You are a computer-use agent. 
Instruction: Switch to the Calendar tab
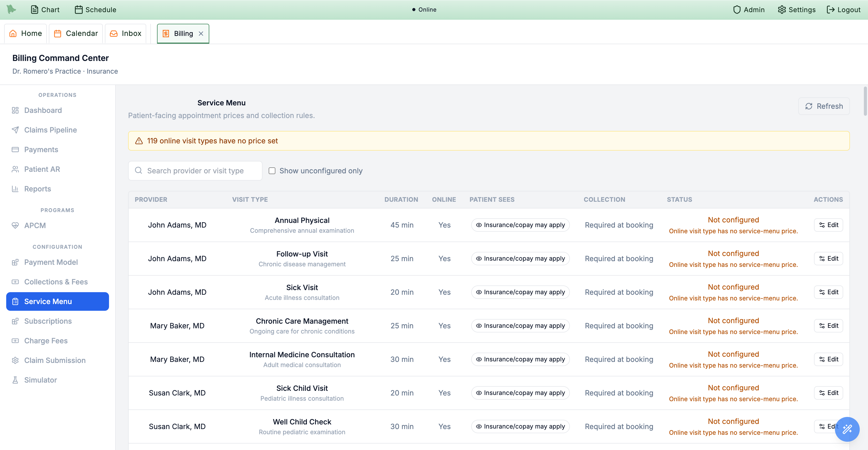tap(76, 33)
